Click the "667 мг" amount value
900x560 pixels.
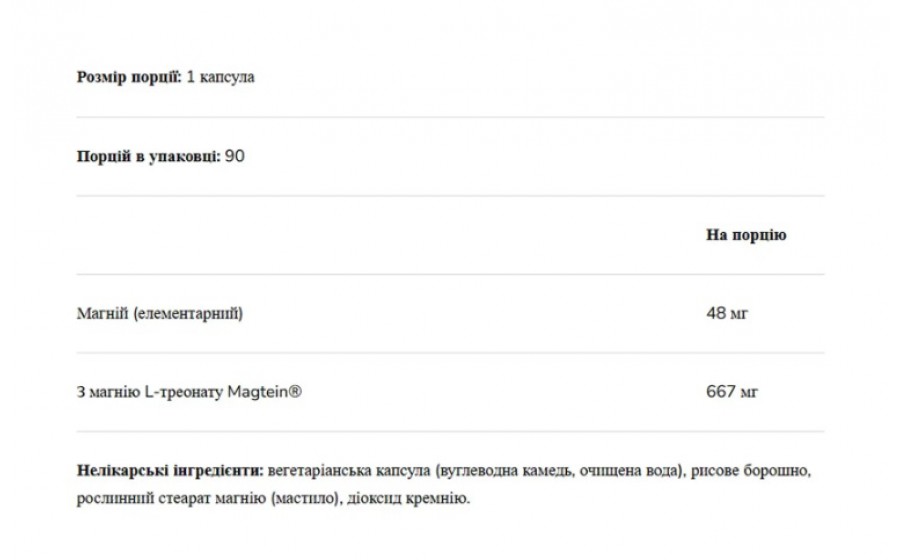pos(731,392)
